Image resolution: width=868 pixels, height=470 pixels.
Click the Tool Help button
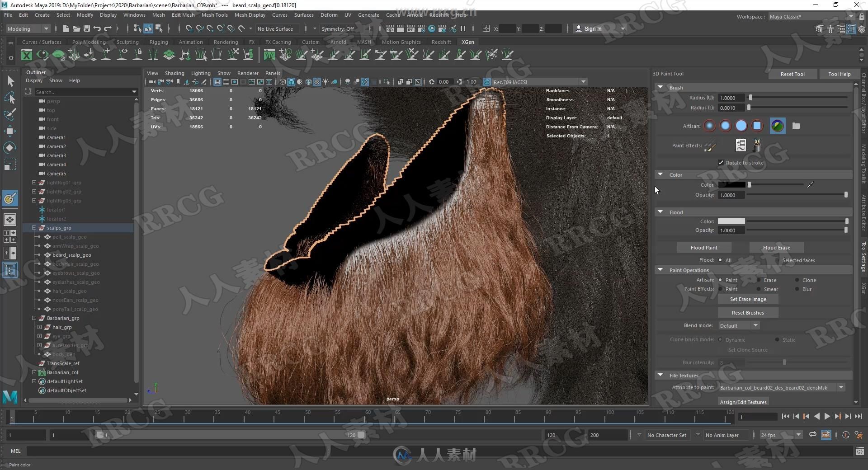[x=839, y=74]
